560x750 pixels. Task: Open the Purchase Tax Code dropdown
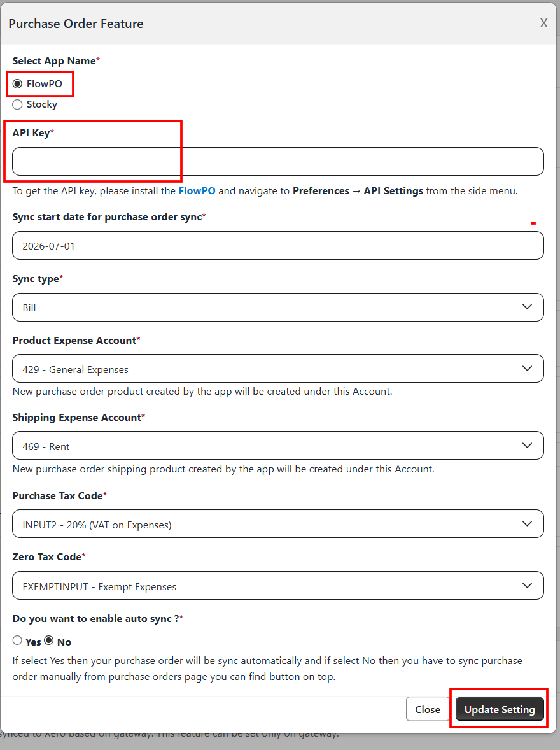click(278, 524)
